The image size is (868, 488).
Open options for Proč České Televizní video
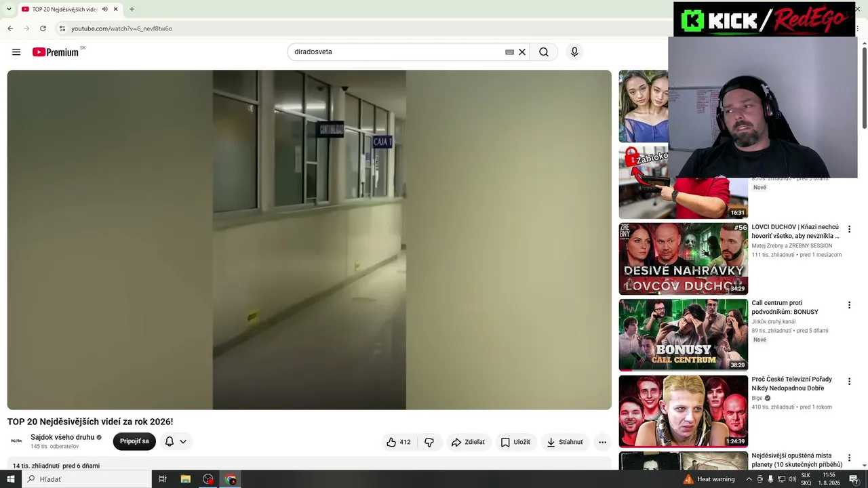pyautogui.click(x=849, y=382)
